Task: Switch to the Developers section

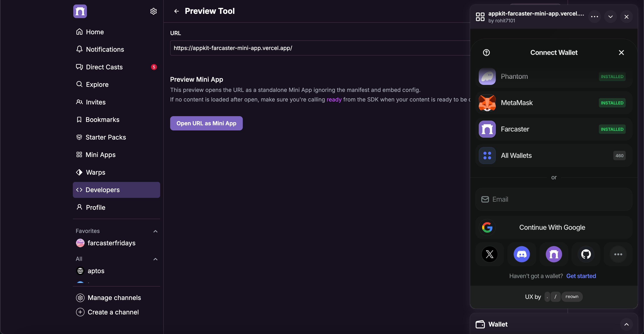Action: 102,190
